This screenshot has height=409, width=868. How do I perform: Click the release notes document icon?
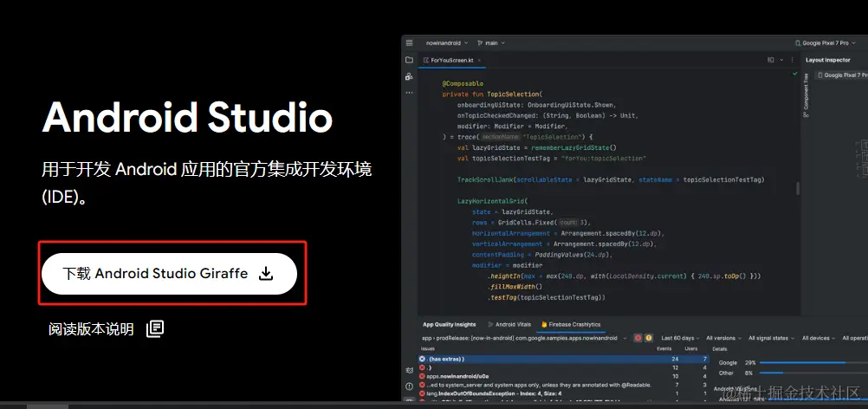coord(155,328)
